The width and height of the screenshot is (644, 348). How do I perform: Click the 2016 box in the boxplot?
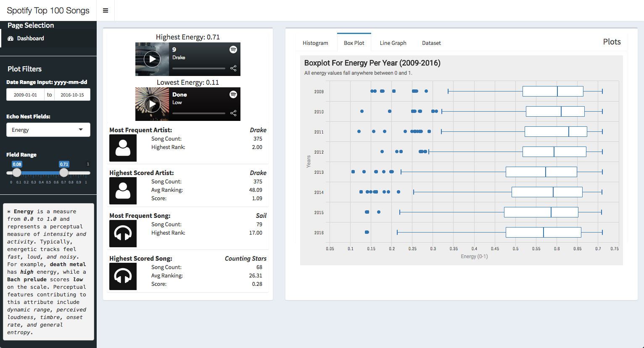(x=544, y=232)
